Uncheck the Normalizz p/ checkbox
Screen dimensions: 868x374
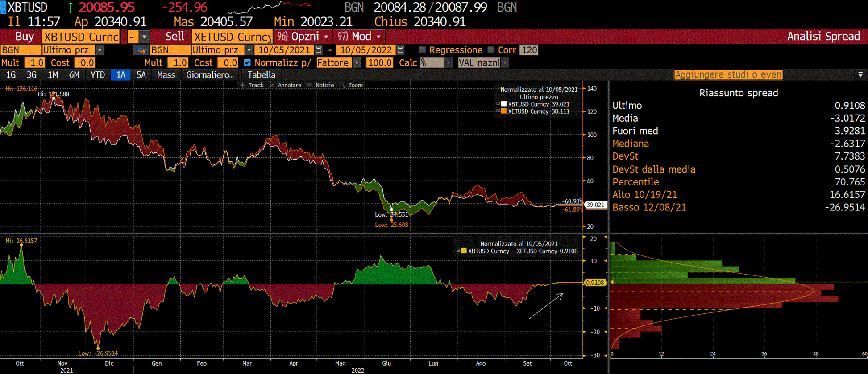[247, 63]
